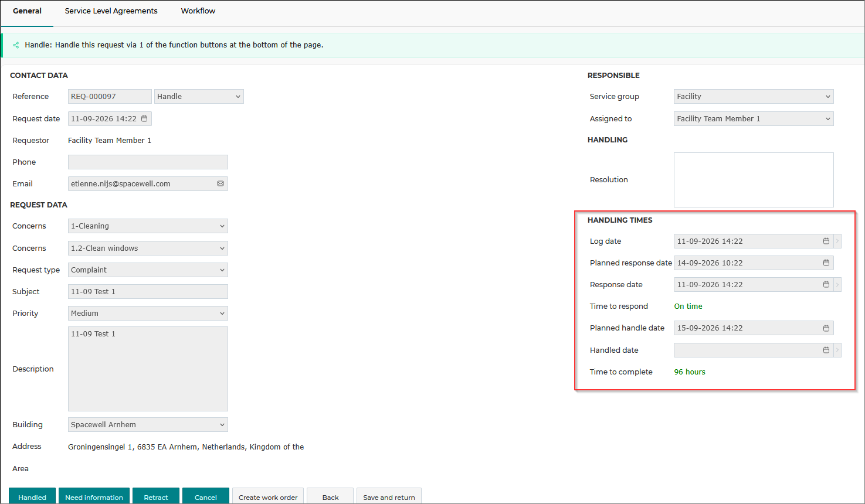The width and height of the screenshot is (865, 504).
Task: Click inside the Resolution text area
Action: pyautogui.click(x=754, y=180)
